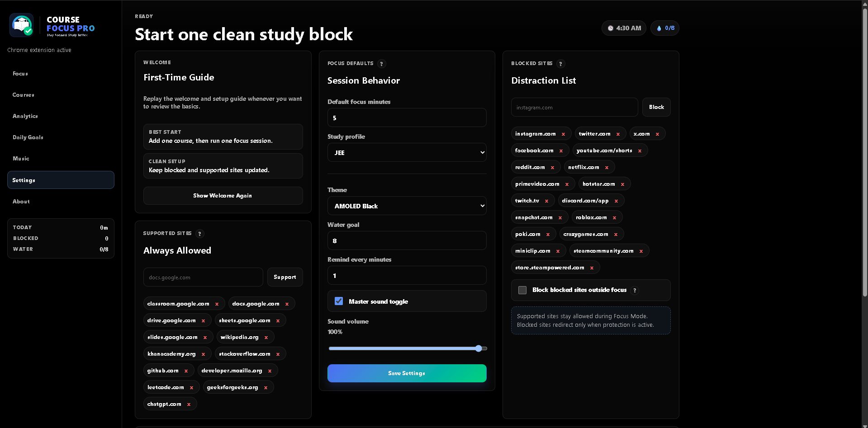Image resolution: width=868 pixels, height=428 pixels.
Task: Go to Focus in the sidebar
Action: pyautogui.click(x=61, y=74)
